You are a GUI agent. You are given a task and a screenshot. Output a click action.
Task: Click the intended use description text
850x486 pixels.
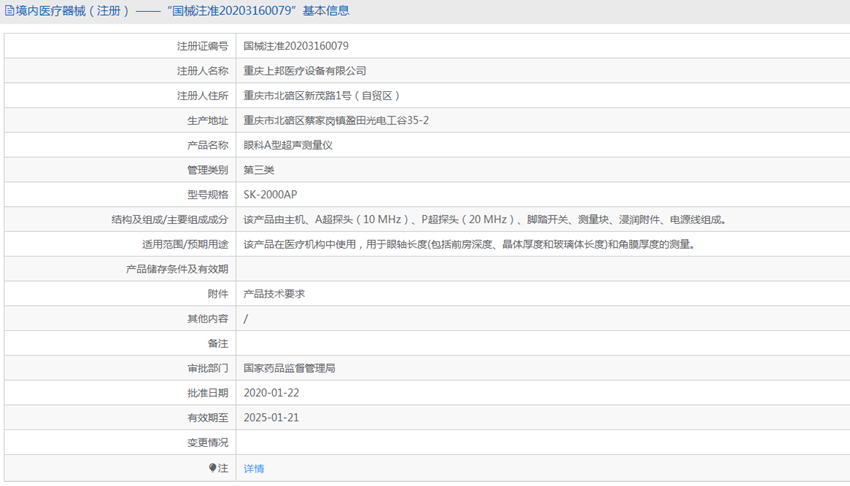tap(469, 244)
